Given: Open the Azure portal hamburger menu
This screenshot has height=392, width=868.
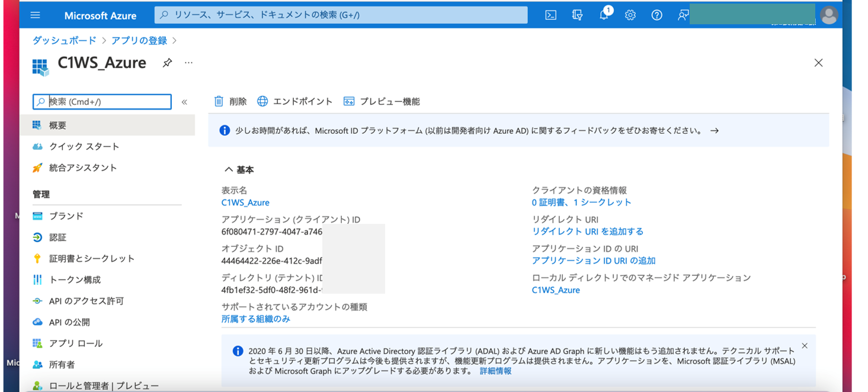Looking at the screenshot, I should pos(36,15).
